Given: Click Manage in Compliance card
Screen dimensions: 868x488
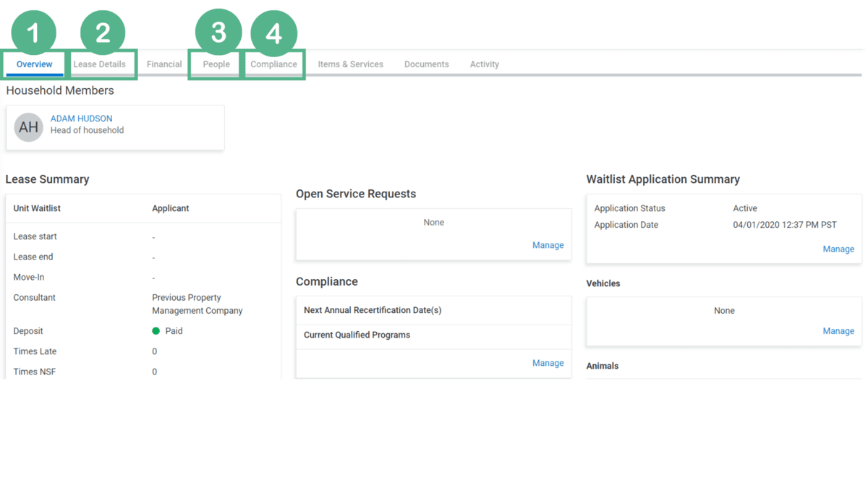Looking at the screenshot, I should click(548, 363).
